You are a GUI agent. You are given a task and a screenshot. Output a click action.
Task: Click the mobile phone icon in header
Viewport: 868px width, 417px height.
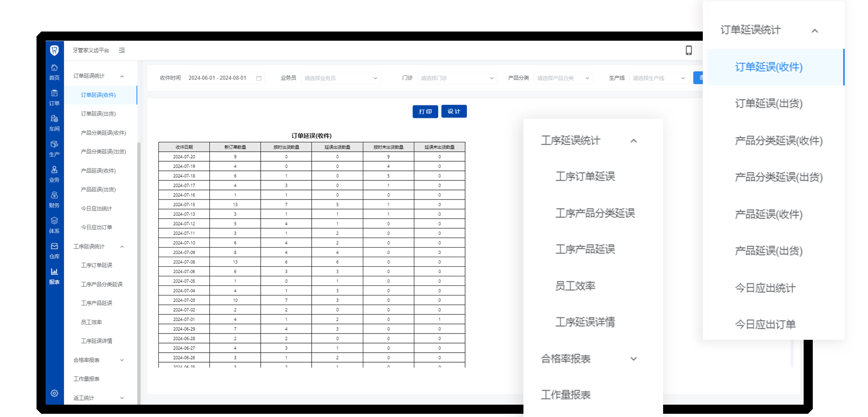pyautogui.click(x=689, y=50)
